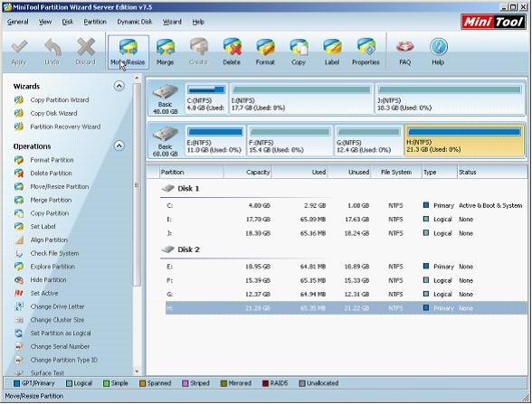Open the Dynamic Disk menu

[135, 22]
